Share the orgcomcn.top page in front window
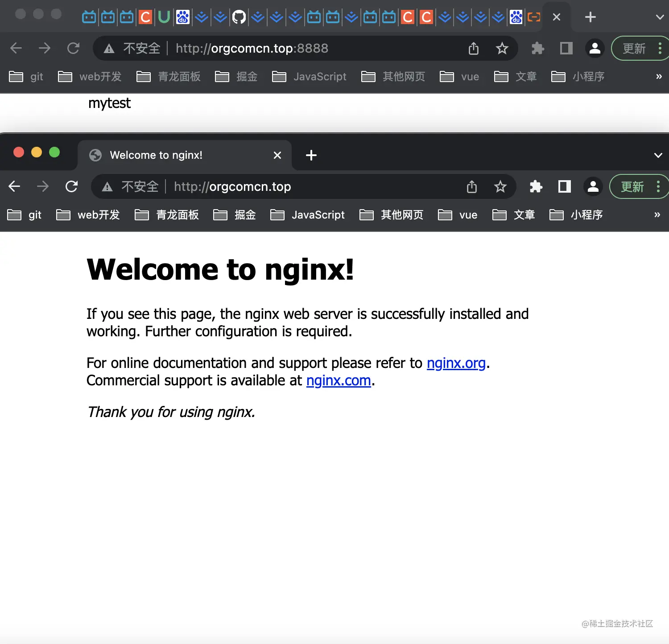This screenshot has width=669, height=644. click(472, 186)
